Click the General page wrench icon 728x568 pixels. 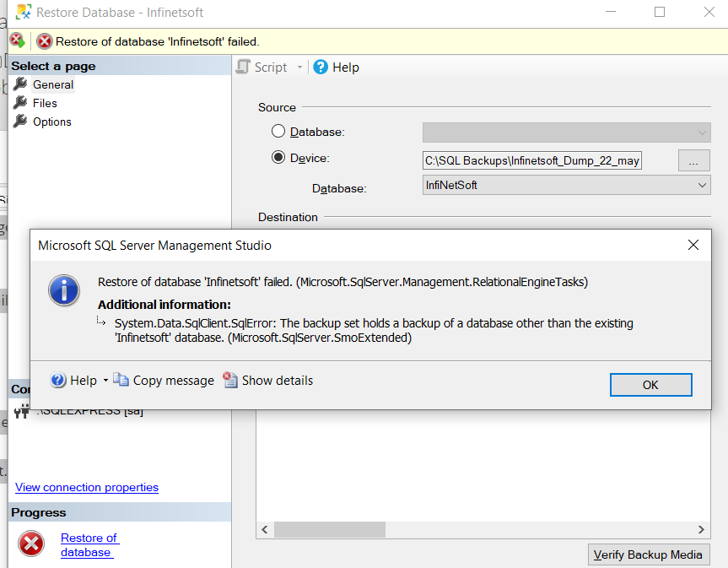pos(20,84)
